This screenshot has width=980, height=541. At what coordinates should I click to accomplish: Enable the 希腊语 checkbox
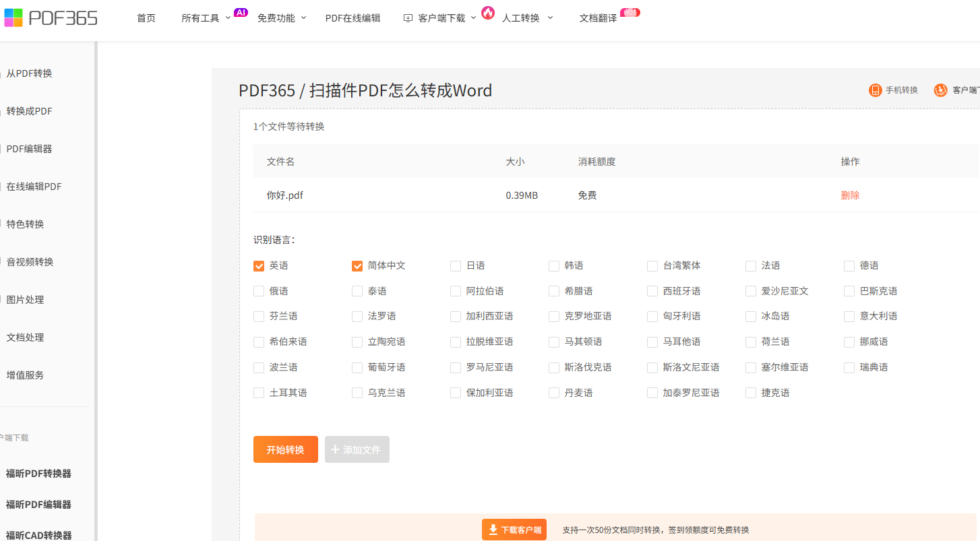pos(554,291)
